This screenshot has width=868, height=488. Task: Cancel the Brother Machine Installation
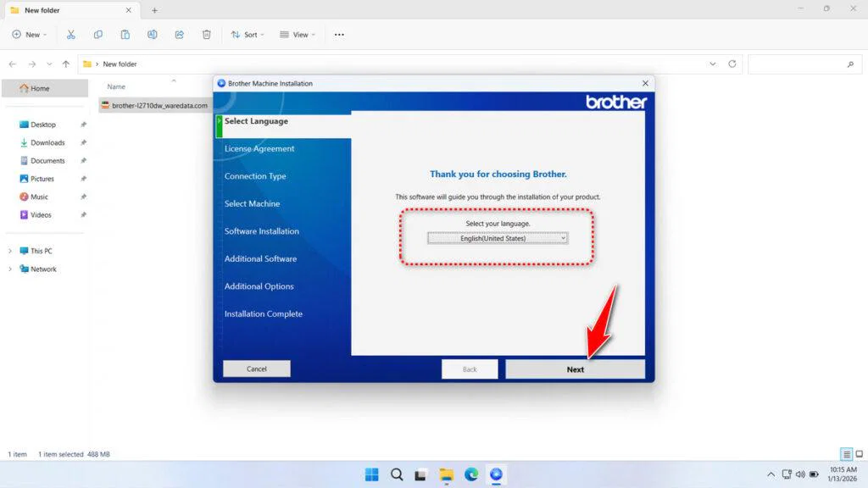pos(256,369)
